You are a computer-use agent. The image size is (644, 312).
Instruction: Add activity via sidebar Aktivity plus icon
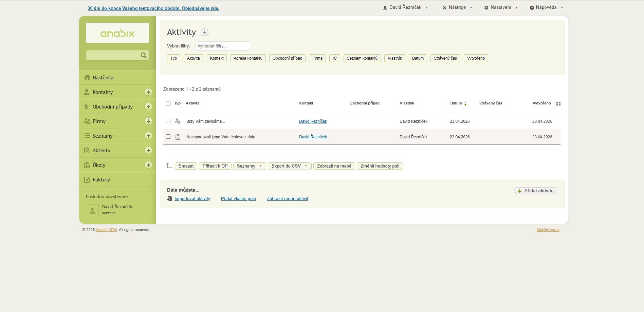click(x=148, y=150)
